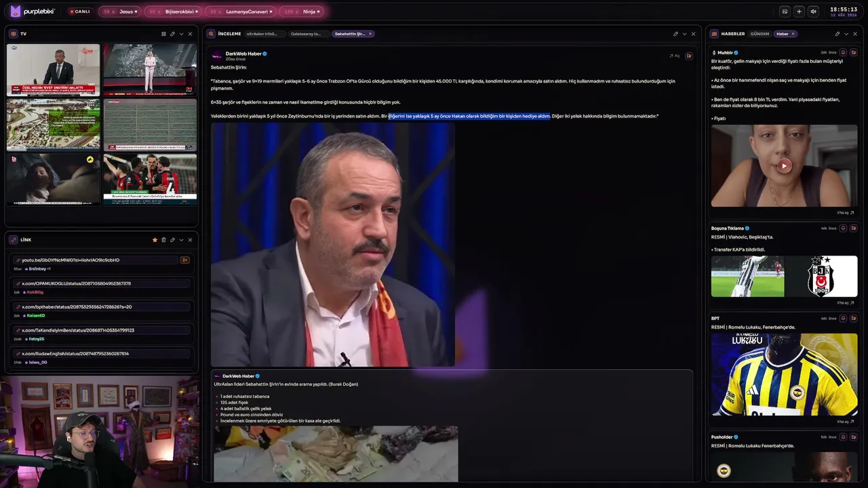
Task: Remove the Haber tab with its x
Action: 793,34
